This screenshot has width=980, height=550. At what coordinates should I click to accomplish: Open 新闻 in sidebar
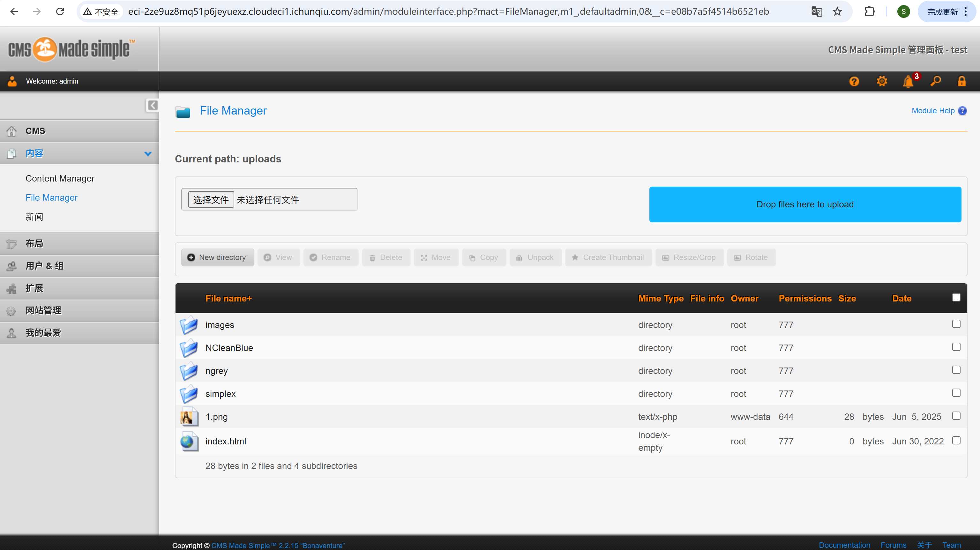(x=34, y=217)
